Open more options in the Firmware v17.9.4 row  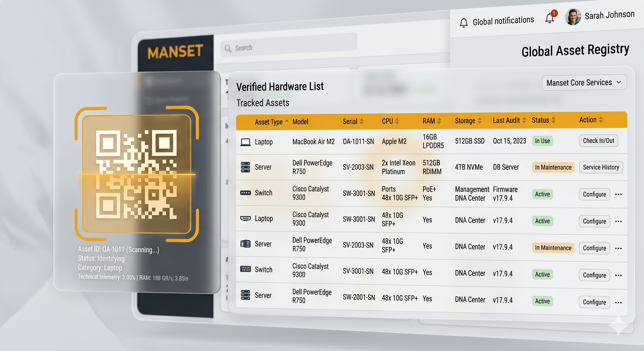[618, 194]
